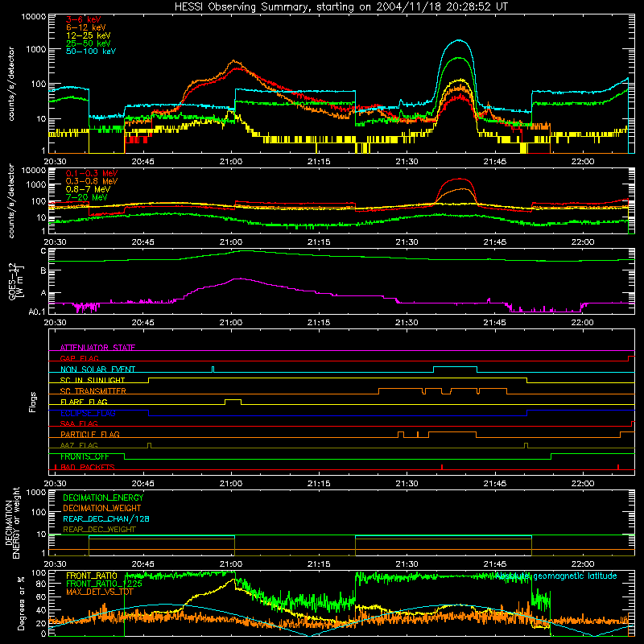Click the '10000' tick in the keV count panel
Screen dimensions: 644x644
coord(34,17)
